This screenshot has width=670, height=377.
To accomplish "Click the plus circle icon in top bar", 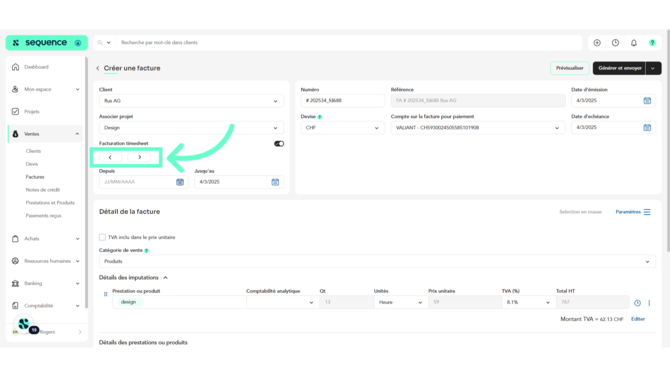I will pyautogui.click(x=597, y=43).
